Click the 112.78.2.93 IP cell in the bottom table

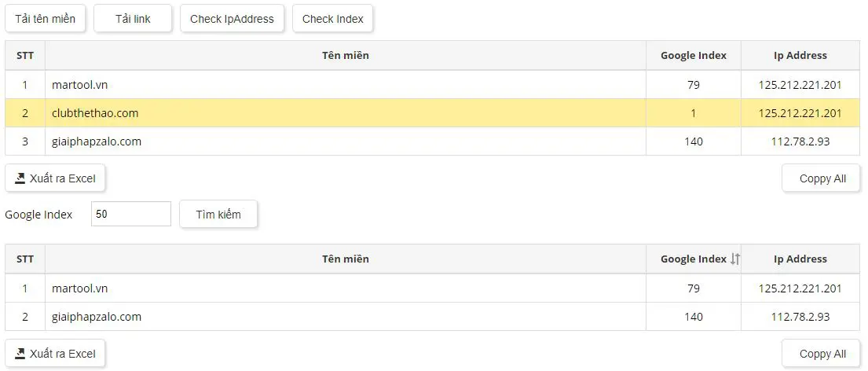point(800,317)
